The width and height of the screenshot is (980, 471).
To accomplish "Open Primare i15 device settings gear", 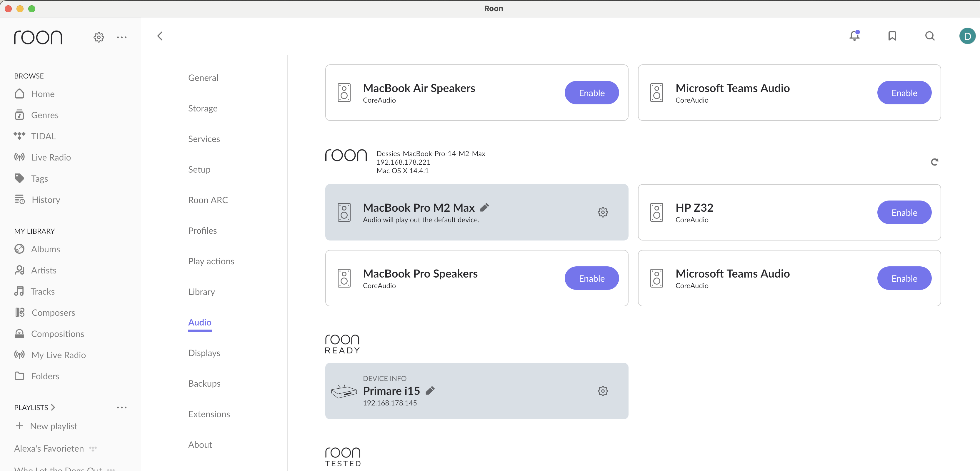I will 603,391.
